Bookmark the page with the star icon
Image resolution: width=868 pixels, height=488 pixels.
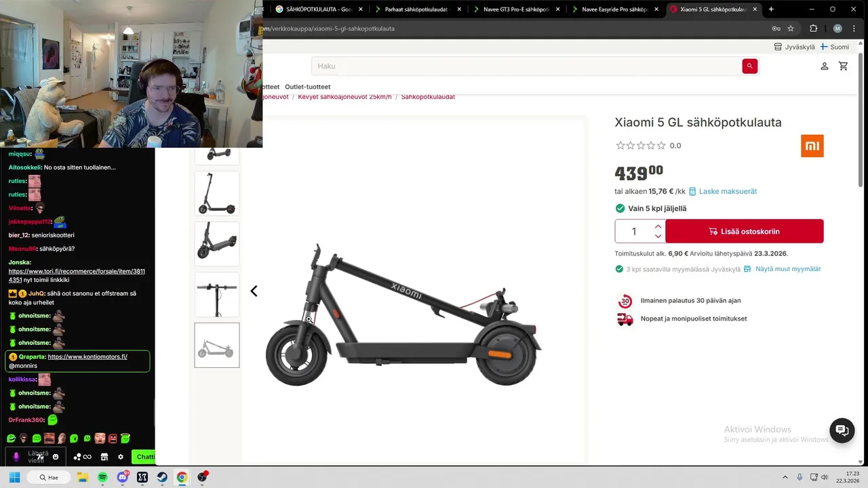click(791, 28)
